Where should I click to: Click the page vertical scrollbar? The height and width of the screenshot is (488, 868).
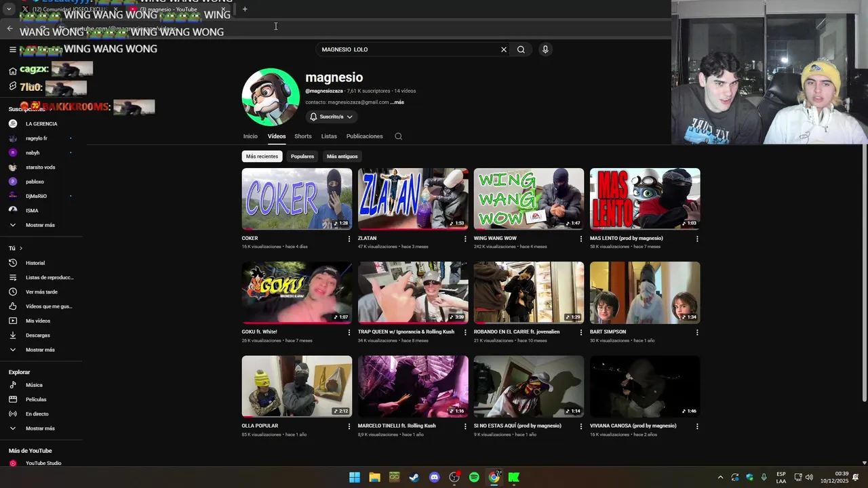tap(863, 271)
